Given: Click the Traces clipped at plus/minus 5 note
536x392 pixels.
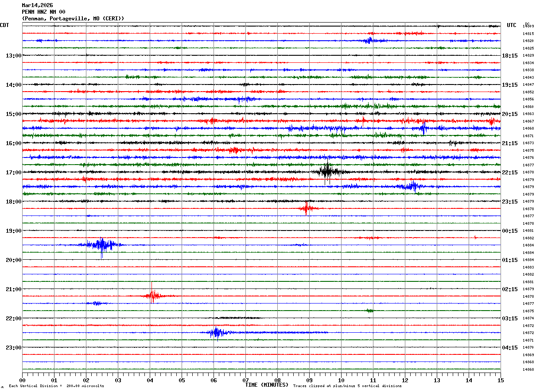Looking at the screenshot, I should click(x=347, y=386).
